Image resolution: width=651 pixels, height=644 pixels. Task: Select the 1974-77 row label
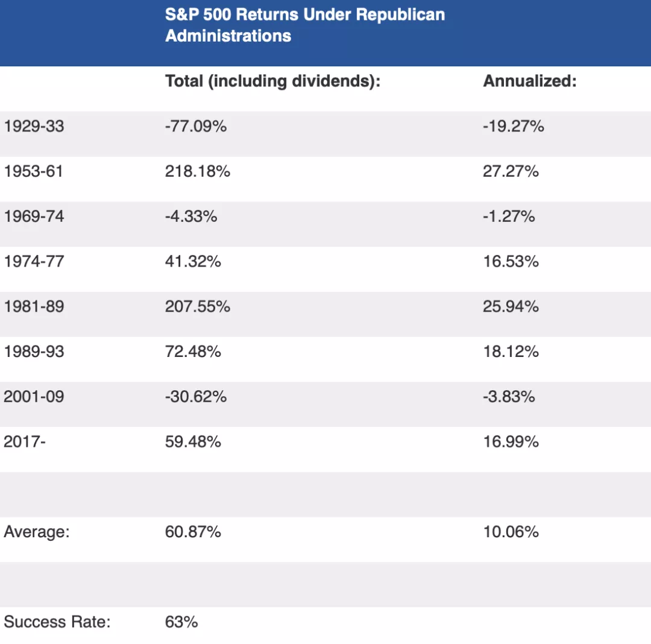pos(34,262)
